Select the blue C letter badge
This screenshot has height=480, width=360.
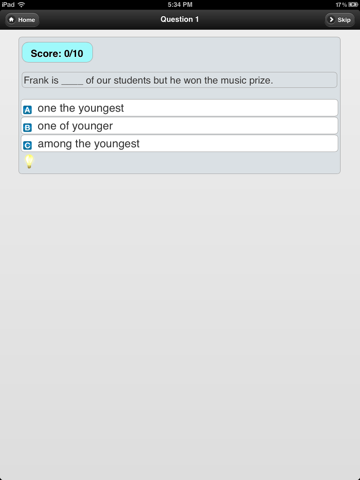(27, 145)
